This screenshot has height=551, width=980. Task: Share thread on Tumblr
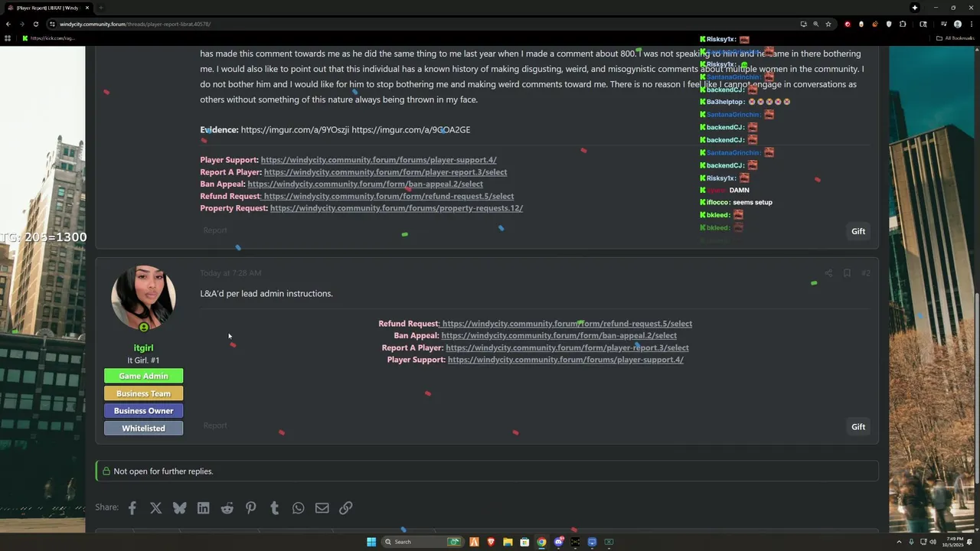pos(275,508)
